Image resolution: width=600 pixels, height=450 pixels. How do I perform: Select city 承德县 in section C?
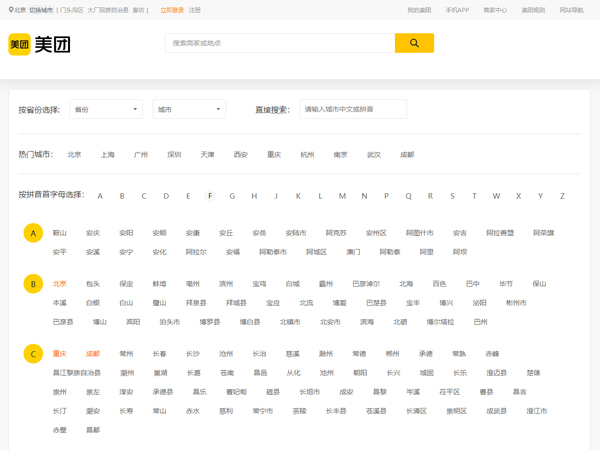163,392
